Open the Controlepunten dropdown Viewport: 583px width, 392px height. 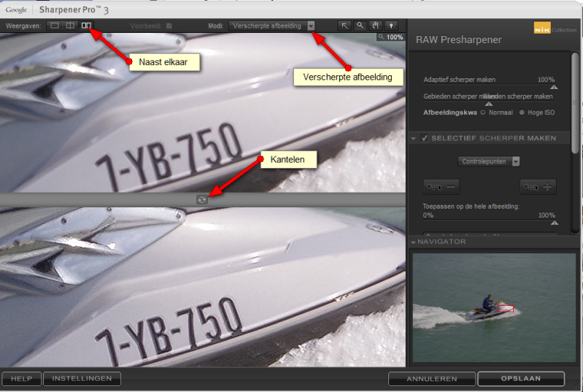(x=489, y=161)
